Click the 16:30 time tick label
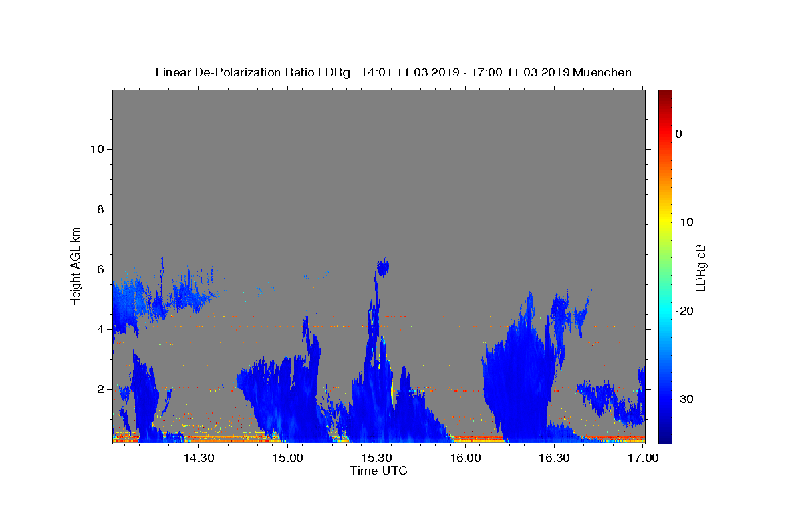The image size is (798, 532). coord(555,458)
